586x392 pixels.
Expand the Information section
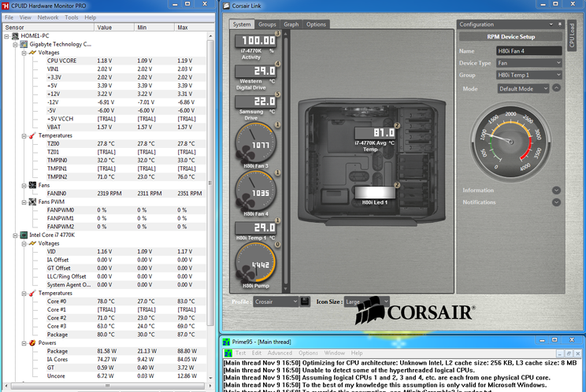pyautogui.click(x=556, y=190)
